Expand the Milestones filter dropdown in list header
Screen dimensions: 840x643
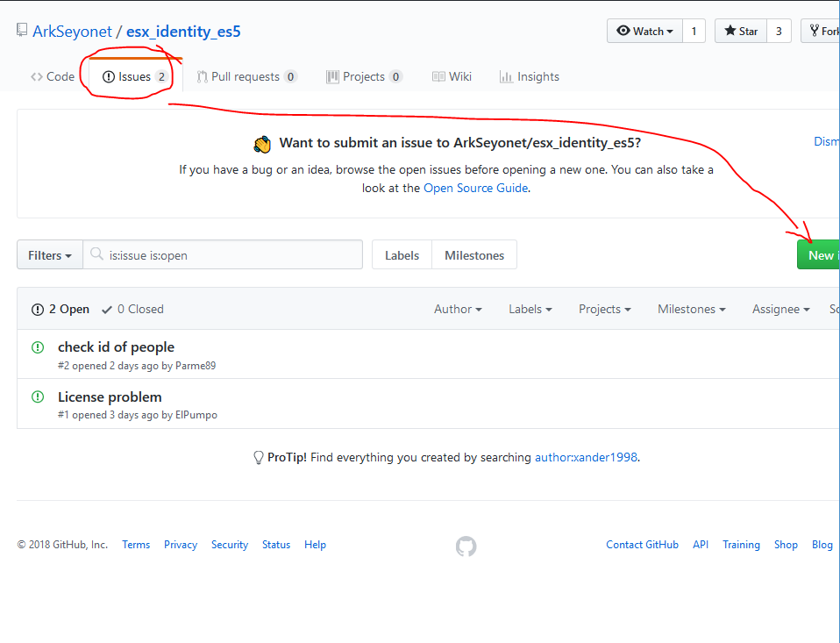click(692, 309)
